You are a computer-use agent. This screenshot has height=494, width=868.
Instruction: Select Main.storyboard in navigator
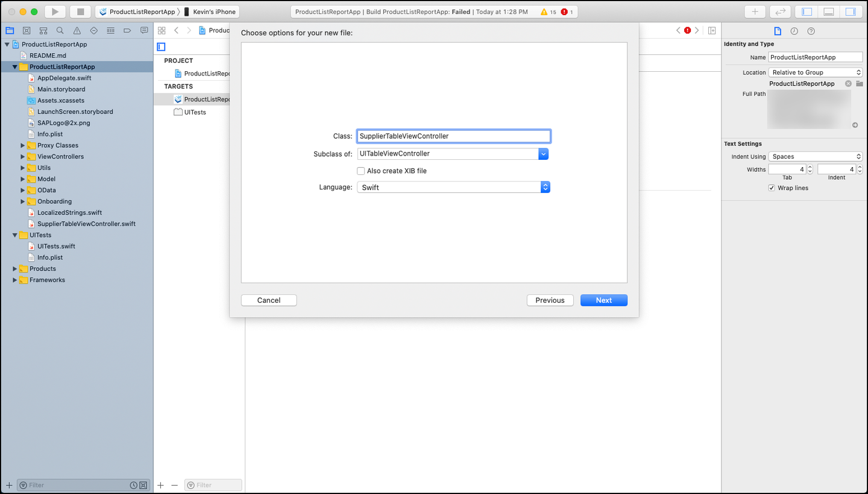(x=61, y=89)
